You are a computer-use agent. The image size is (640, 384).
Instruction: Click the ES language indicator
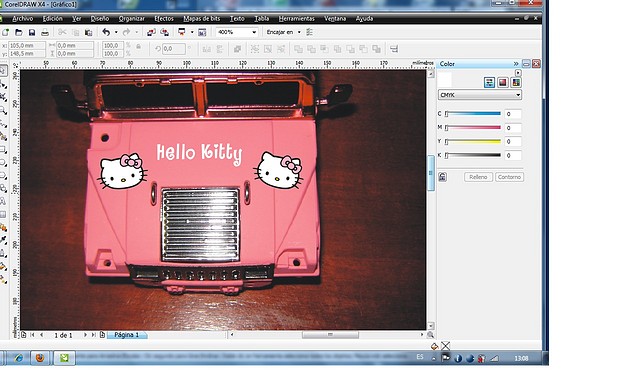click(420, 357)
